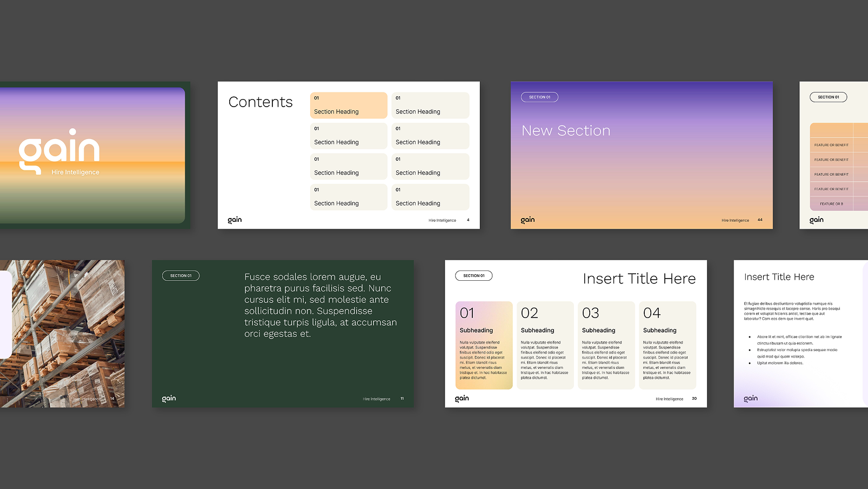Viewport: 868px width, 489px height.
Task: Click the gain logo on the Contents slide
Action: (235, 220)
